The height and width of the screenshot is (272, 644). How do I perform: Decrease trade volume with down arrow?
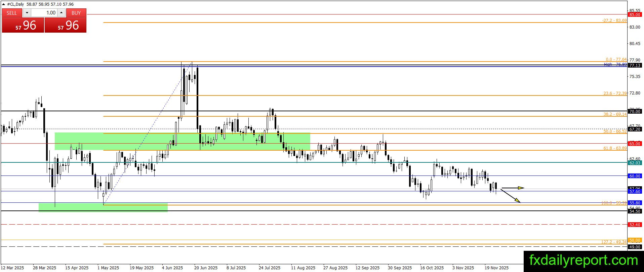pyautogui.click(x=27, y=13)
